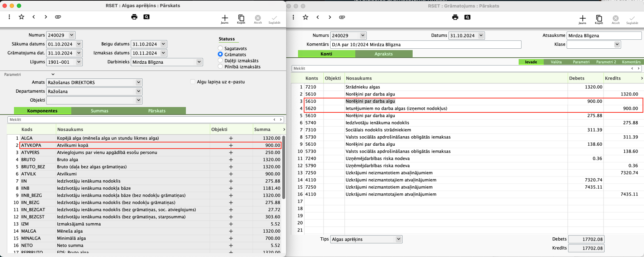Switch to Pārskats tab
The width and height of the screenshot is (644, 257).
point(157,111)
